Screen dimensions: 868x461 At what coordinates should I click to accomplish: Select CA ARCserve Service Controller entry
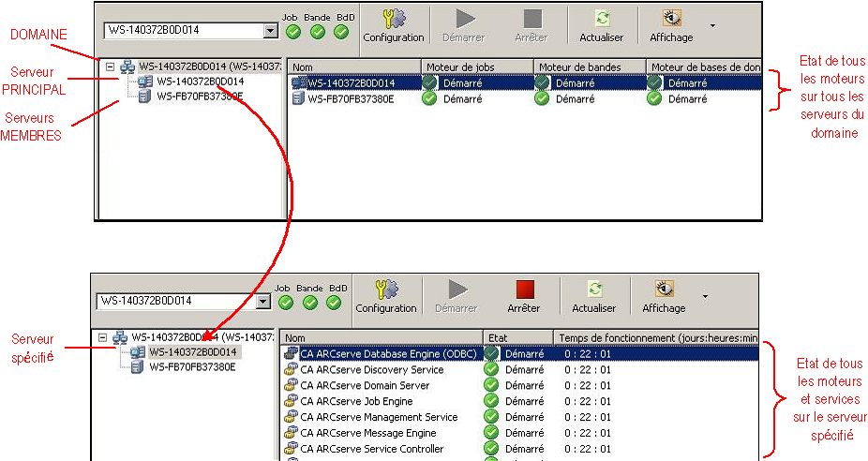point(371,449)
